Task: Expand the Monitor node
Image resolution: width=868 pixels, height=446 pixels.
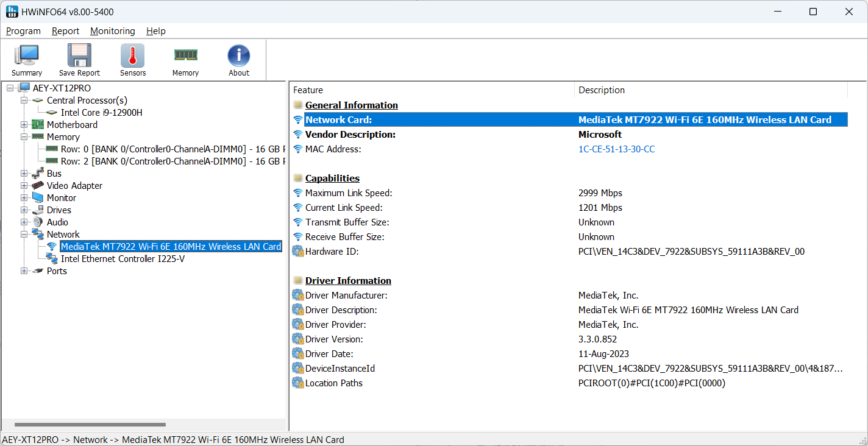Action: [x=24, y=198]
